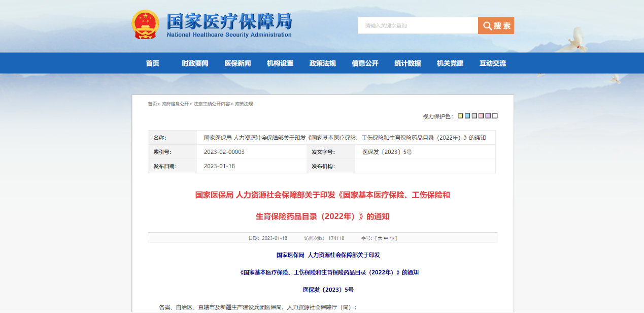Image resolution: width=644 pixels, height=313 pixels.
Task: Click the 国家医疗保障局 site title logo
Action: pyautogui.click(x=229, y=25)
